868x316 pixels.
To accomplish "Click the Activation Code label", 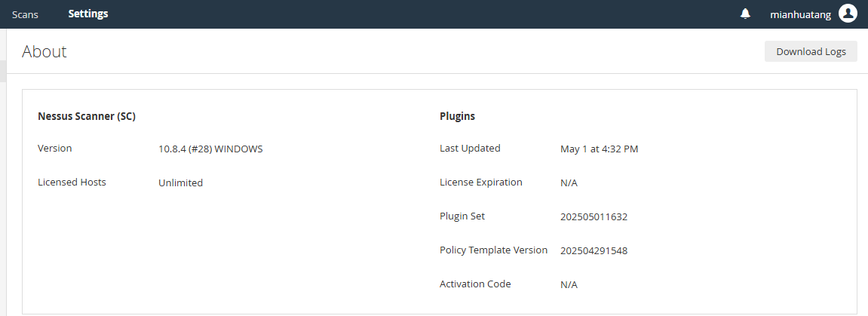I will (475, 284).
